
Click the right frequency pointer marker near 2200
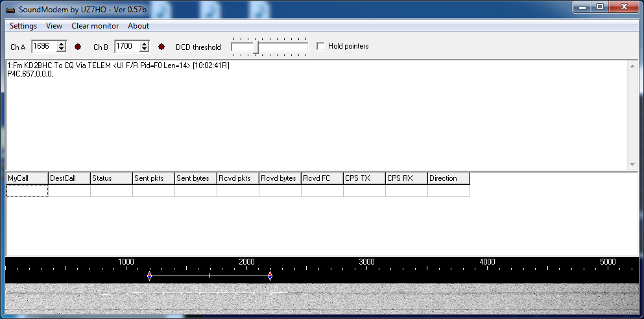pos(270,276)
